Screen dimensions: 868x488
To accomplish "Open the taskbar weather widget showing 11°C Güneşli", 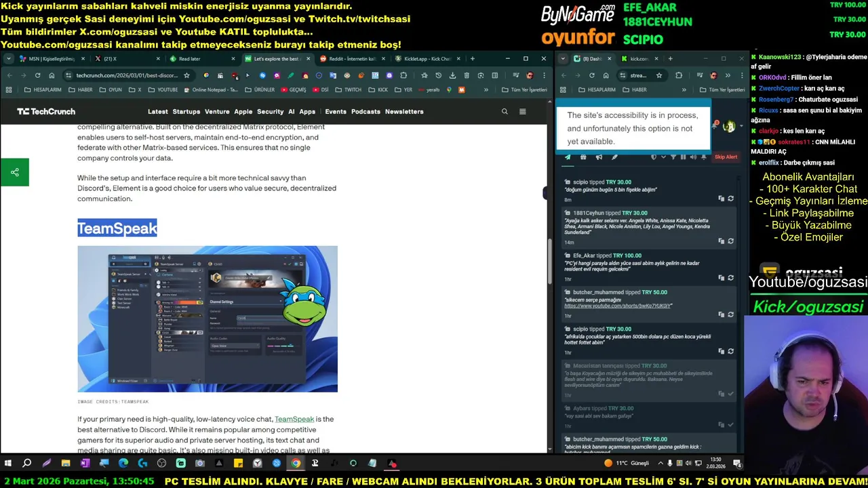I will [627, 464].
